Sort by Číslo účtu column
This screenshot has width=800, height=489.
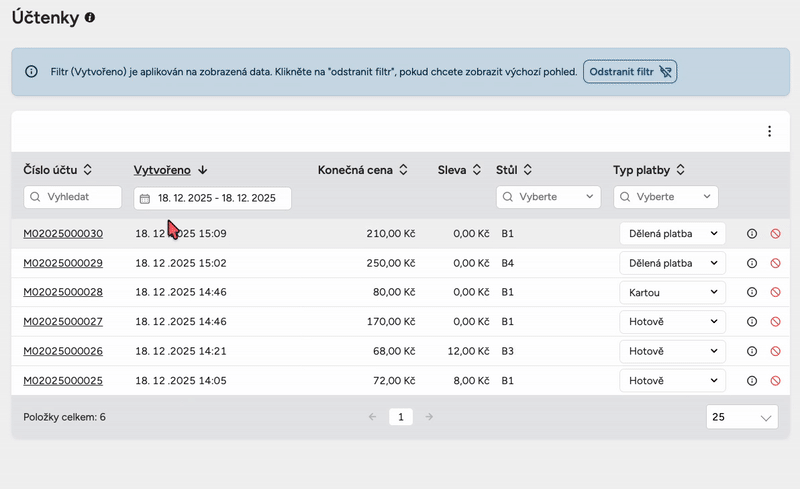(58, 170)
